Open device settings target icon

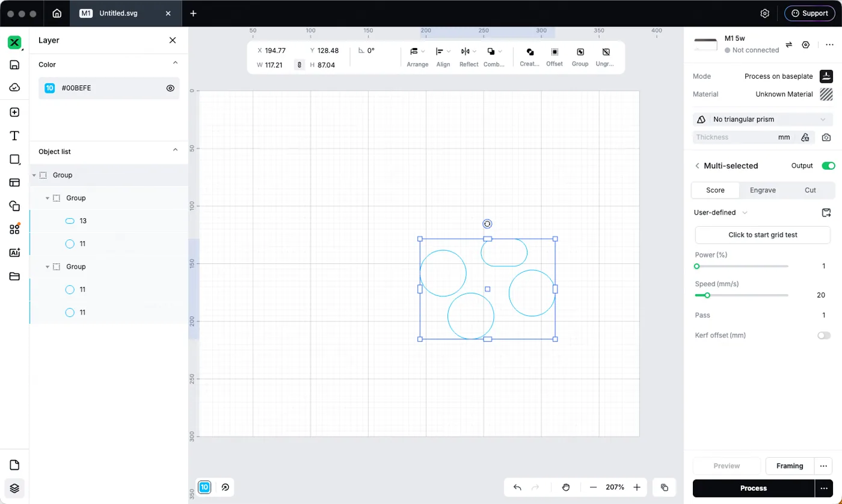[x=806, y=45]
